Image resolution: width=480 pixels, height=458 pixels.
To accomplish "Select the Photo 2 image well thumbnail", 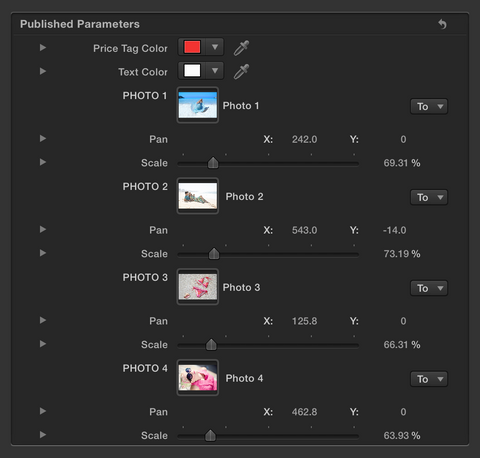I will click(x=198, y=196).
